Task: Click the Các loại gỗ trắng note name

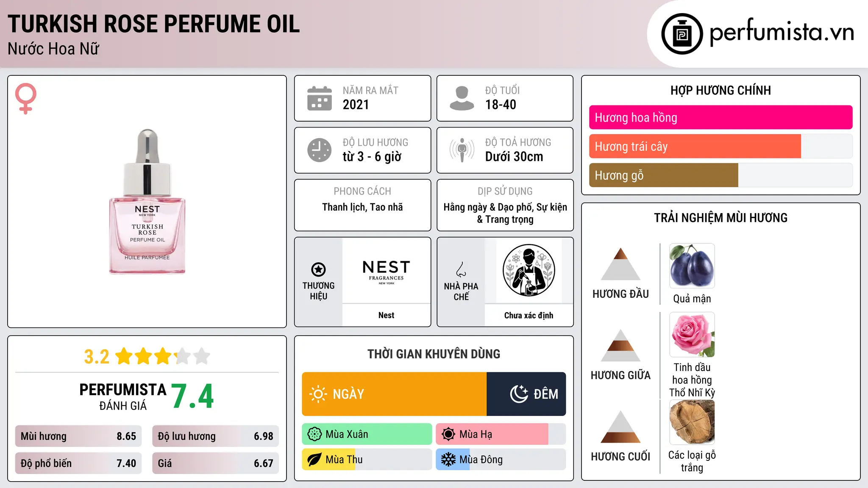Action: pyautogui.click(x=692, y=461)
